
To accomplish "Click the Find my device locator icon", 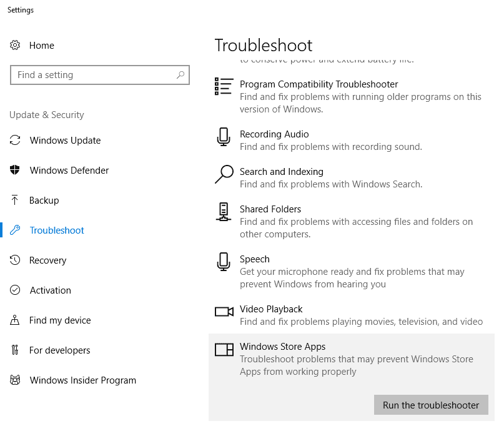I will pyautogui.click(x=17, y=320).
